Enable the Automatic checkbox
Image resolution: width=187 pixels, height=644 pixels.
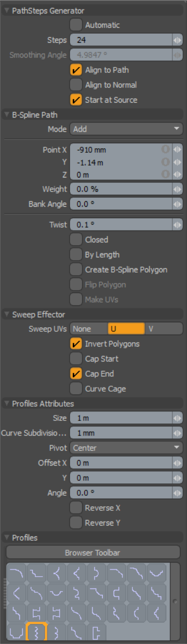76,25
